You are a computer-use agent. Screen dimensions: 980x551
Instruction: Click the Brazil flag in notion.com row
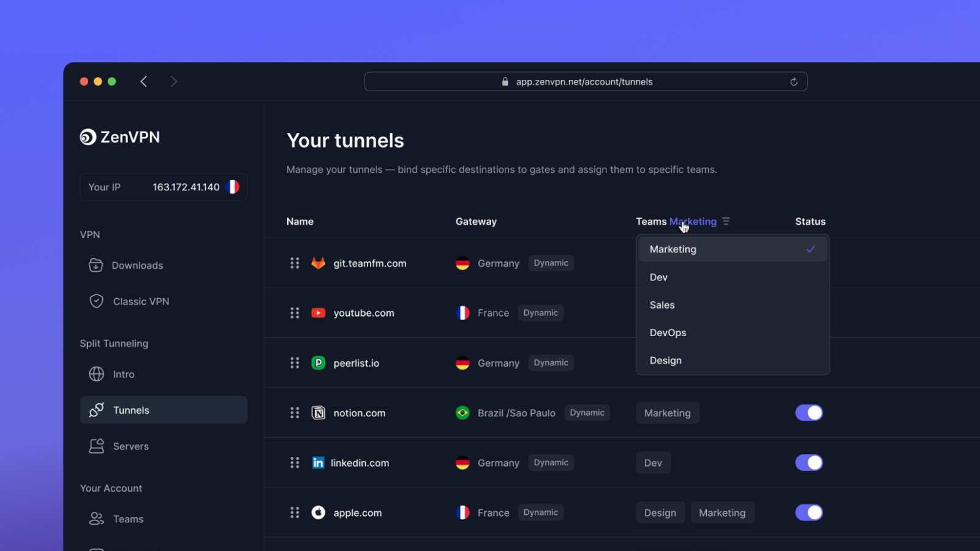coord(462,413)
